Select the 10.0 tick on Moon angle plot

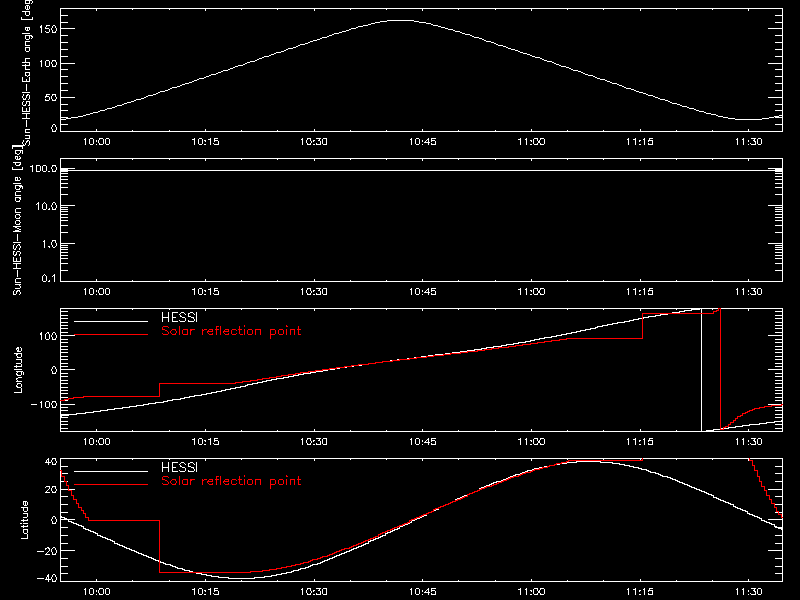(x=46, y=206)
